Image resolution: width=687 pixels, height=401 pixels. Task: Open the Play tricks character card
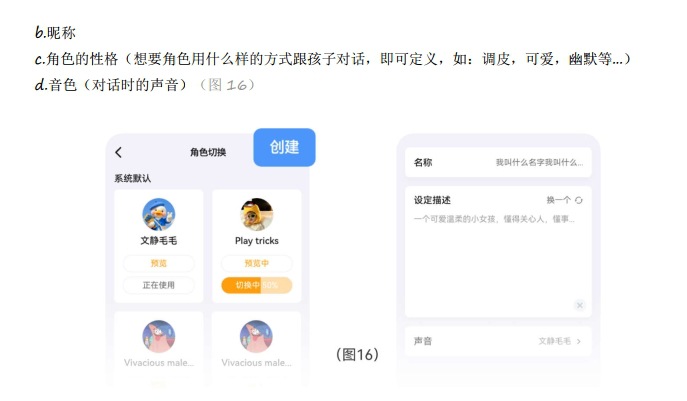257,246
